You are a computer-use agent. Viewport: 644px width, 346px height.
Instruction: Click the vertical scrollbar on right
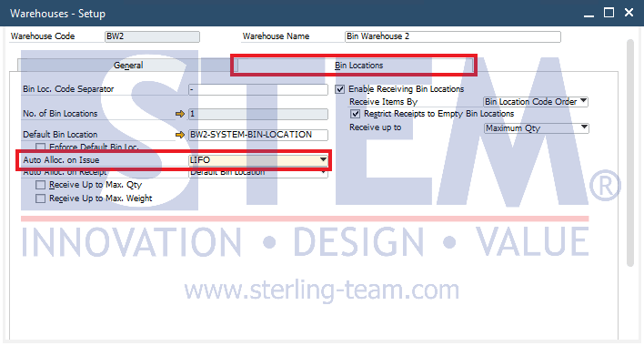(630, 153)
